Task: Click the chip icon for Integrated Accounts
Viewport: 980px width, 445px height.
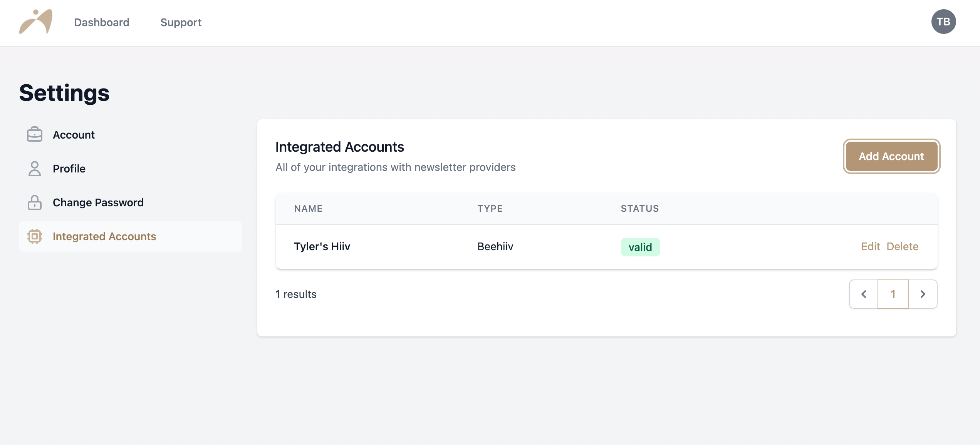Action: pos(35,236)
